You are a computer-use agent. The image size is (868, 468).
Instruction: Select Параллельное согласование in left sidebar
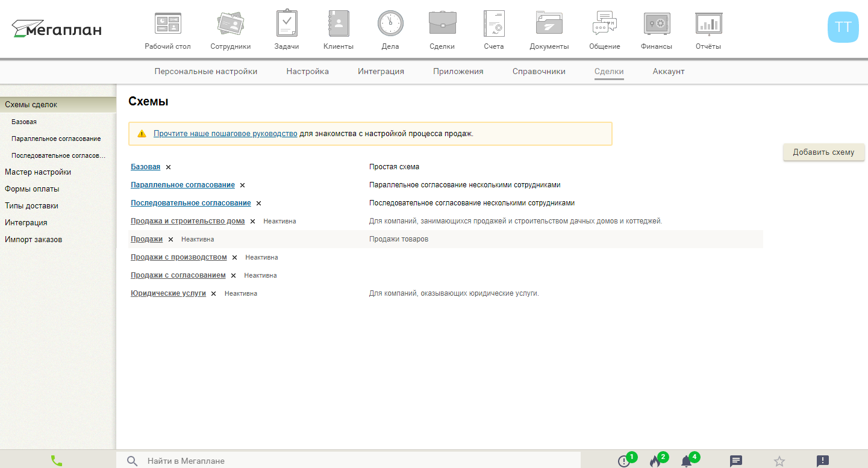(x=56, y=139)
